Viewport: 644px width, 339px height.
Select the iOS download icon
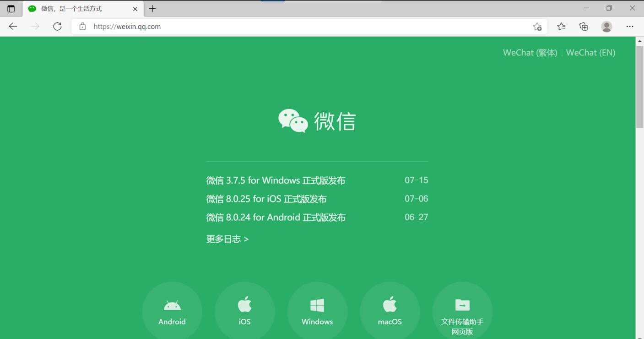[244, 304]
